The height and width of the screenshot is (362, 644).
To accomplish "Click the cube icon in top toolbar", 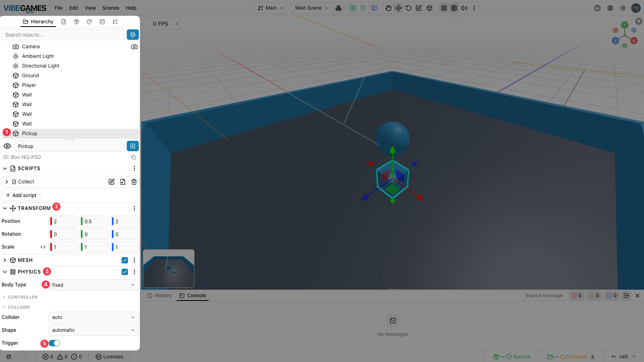I will [x=429, y=8].
